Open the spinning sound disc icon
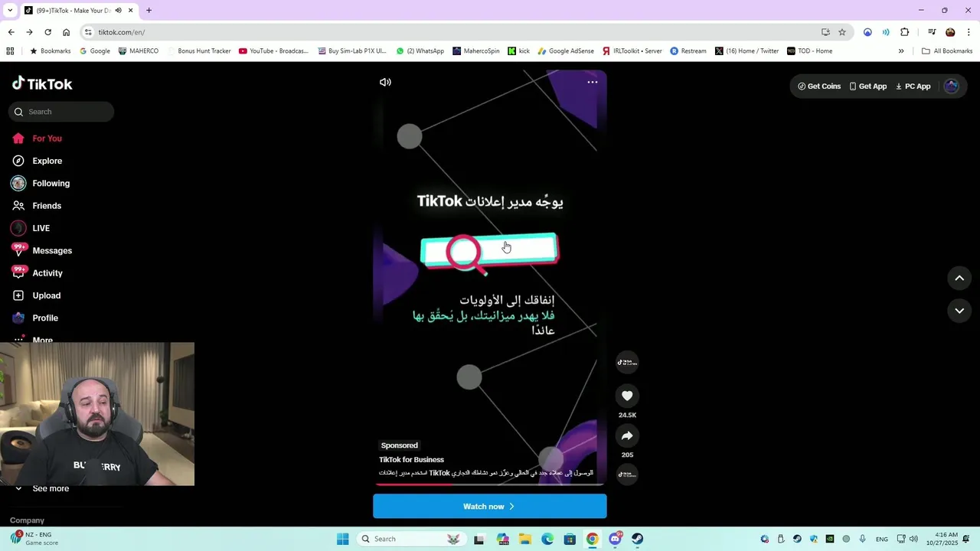The width and height of the screenshot is (980, 551). coord(627,474)
